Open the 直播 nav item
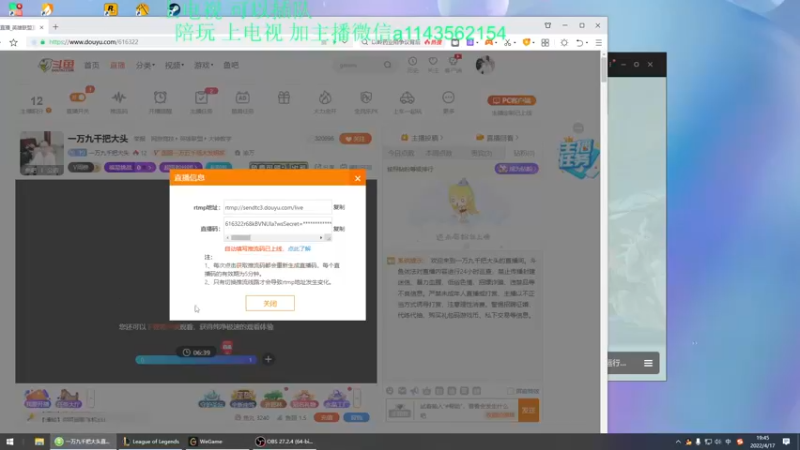Viewport: 800px width, 450px height. 118,65
